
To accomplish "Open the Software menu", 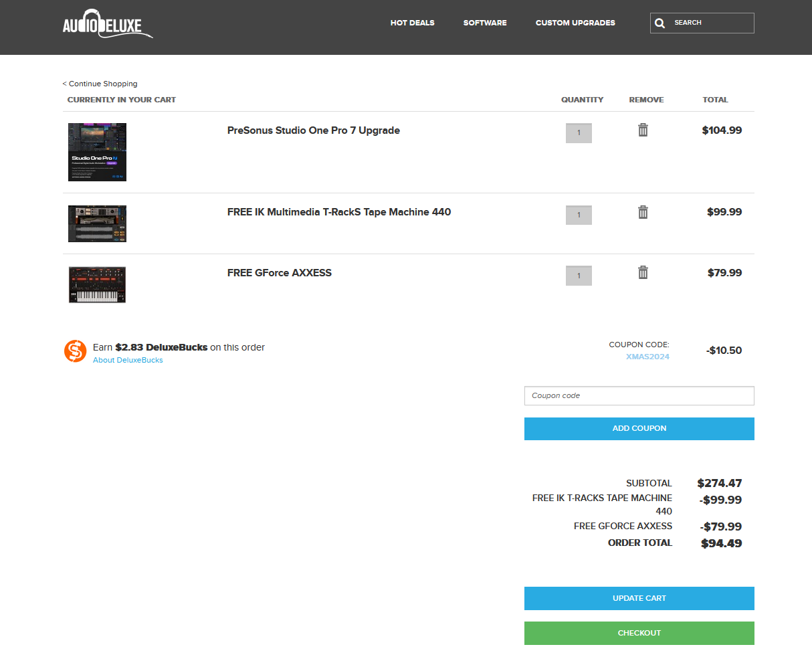I will click(x=485, y=23).
